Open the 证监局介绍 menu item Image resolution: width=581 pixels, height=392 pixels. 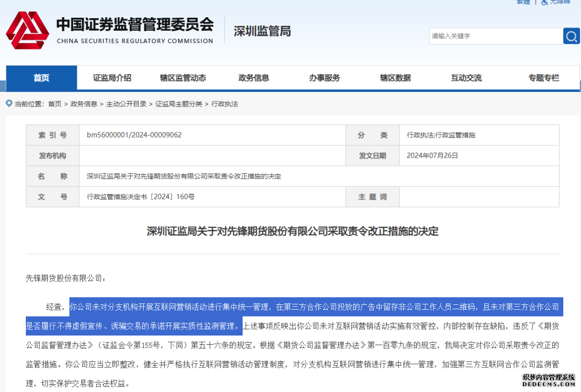(112, 78)
